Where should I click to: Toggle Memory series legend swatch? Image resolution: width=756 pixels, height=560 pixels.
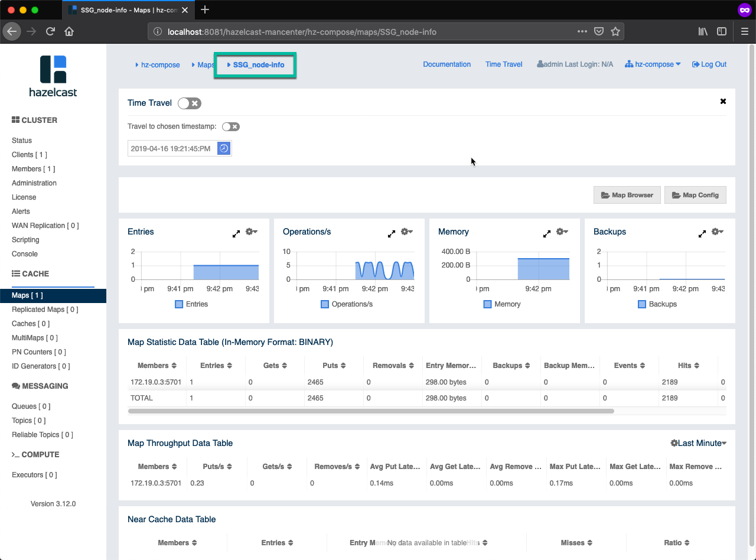coord(487,304)
